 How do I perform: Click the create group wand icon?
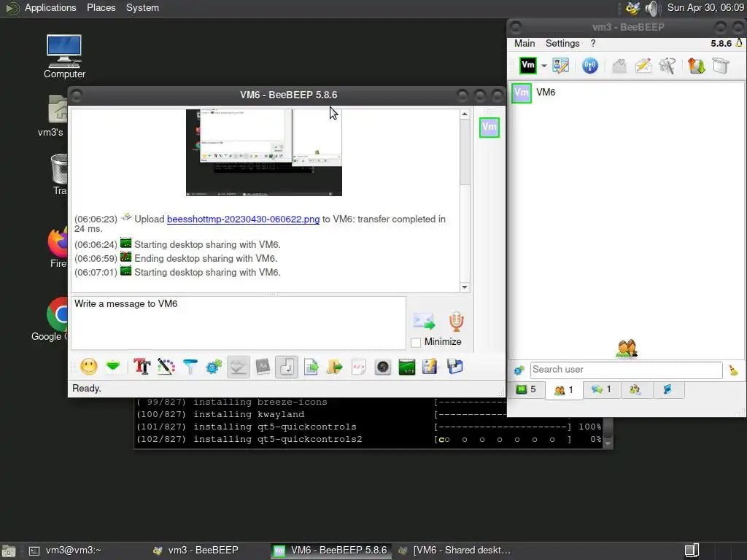[667, 65]
